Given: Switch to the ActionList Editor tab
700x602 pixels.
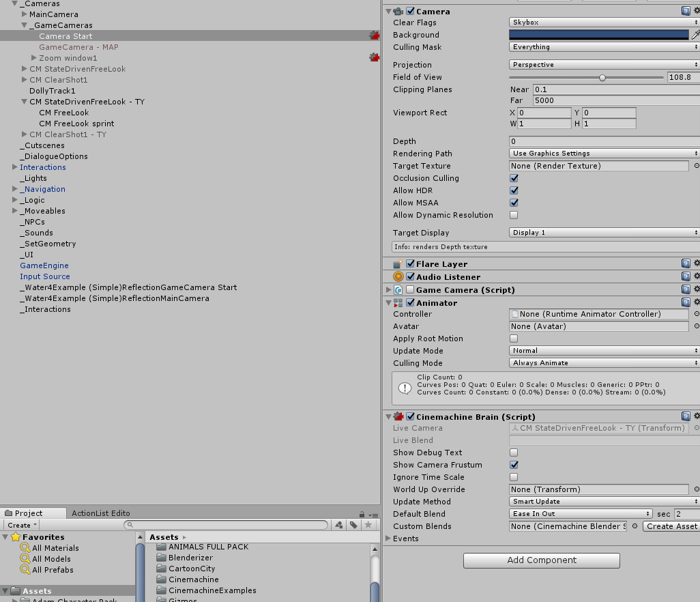Looking at the screenshot, I should click(100, 513).
